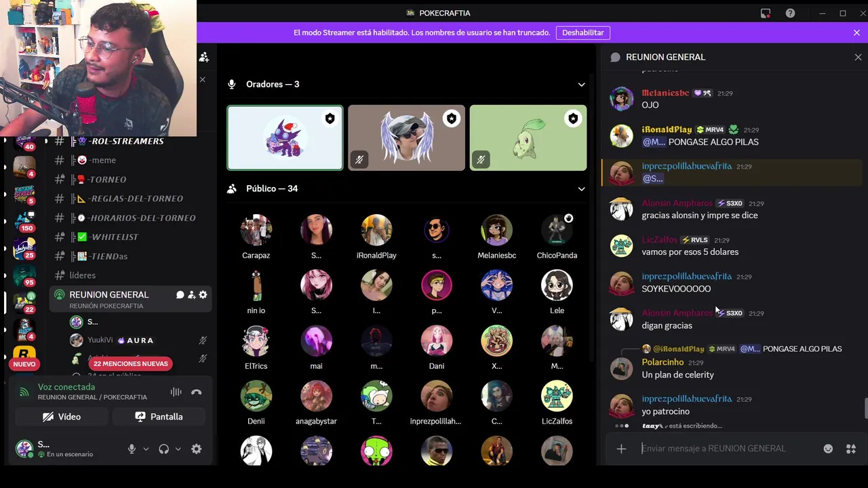Screen dimensions: 868x488
Task: Select the REUNION GENERAL stage channel
Action: pyautogui.click(x=129, y=299)
